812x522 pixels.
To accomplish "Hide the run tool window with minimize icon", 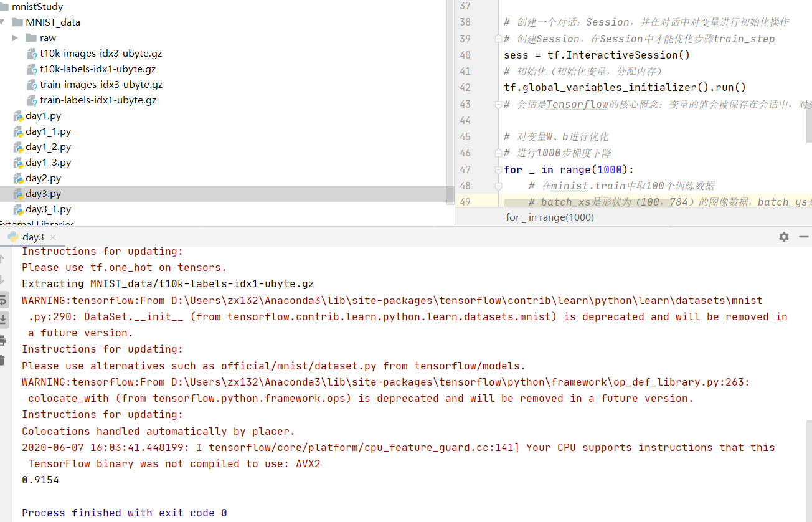I will (804, 237).
